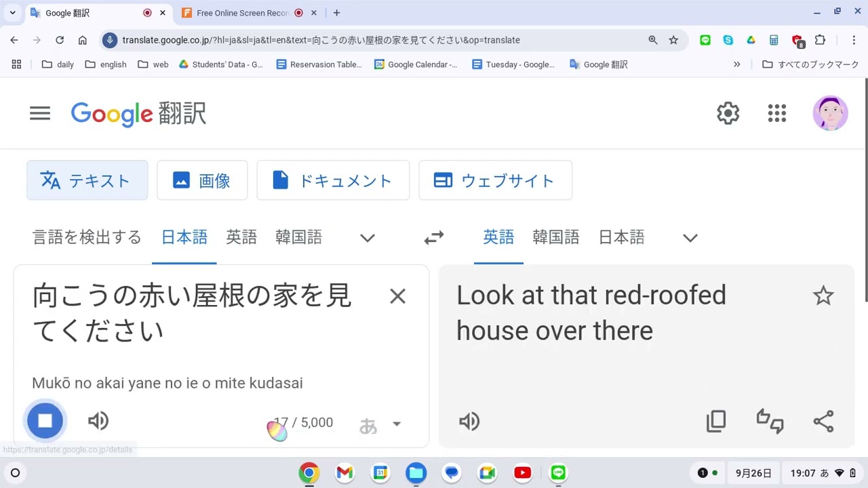
Task: Open input method dropdown arrow
Action: [x=397, y=424]
